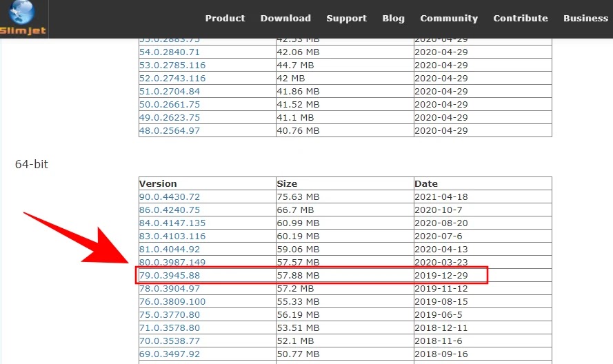
Task: Go to the Blog page
Action: (x=393, y=19)
